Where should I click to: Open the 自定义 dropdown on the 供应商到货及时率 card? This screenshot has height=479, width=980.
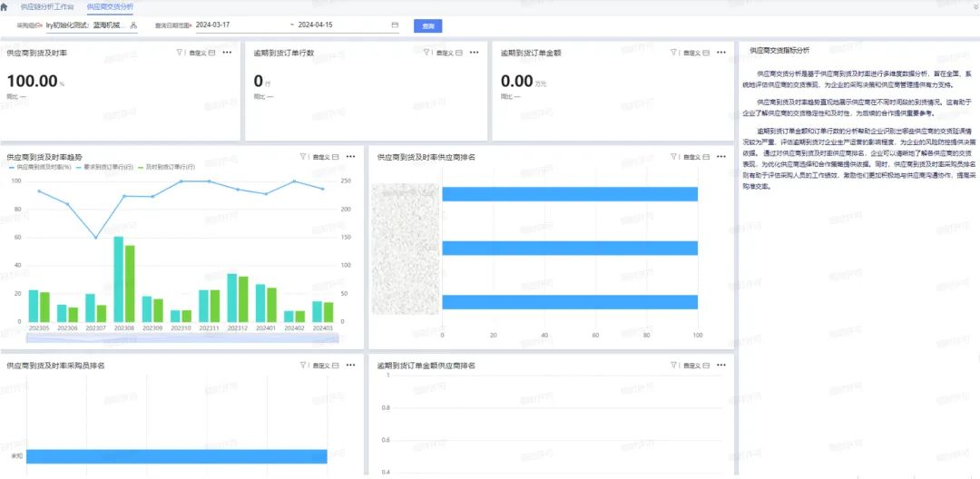click(x=201, y=53)
